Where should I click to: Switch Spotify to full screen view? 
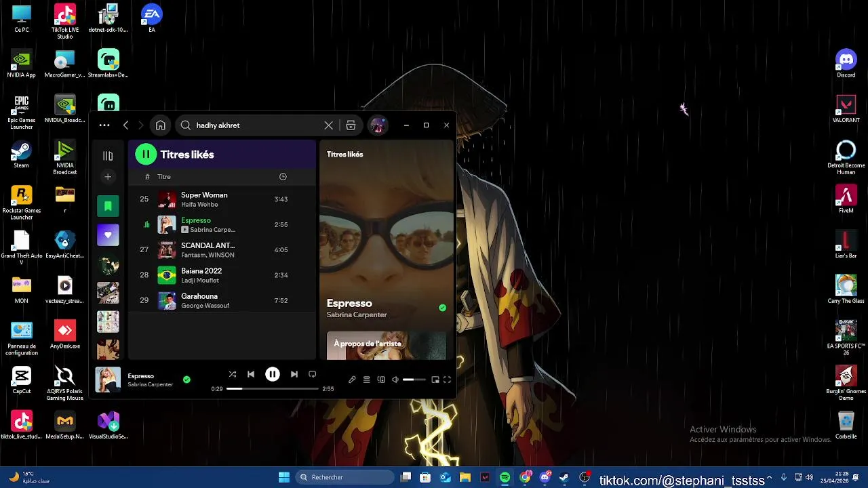tap(447, 380)
